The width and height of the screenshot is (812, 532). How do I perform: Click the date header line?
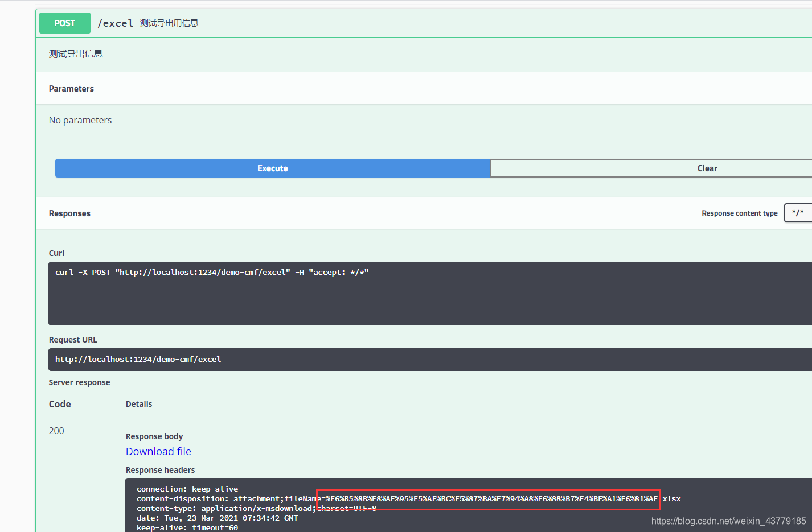(217, 518)
